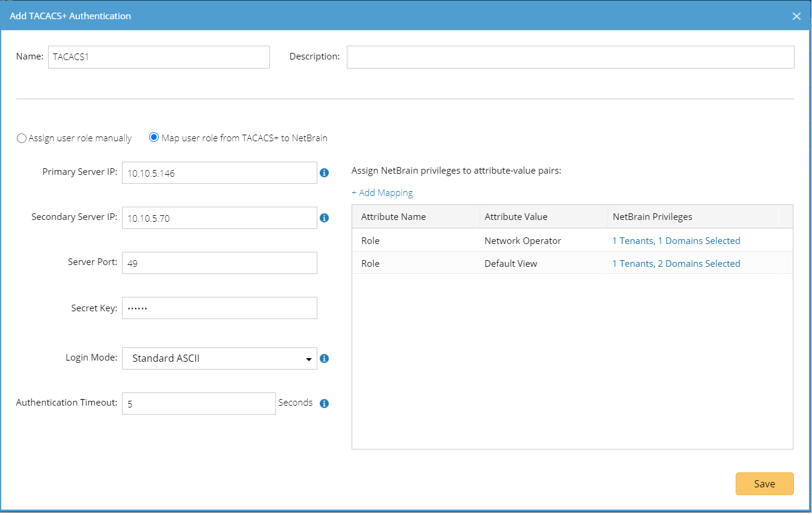Edit the Secondary Server IP field
Image resolution: width=812 pixels, height=515 pixels.
click(219, 218)
